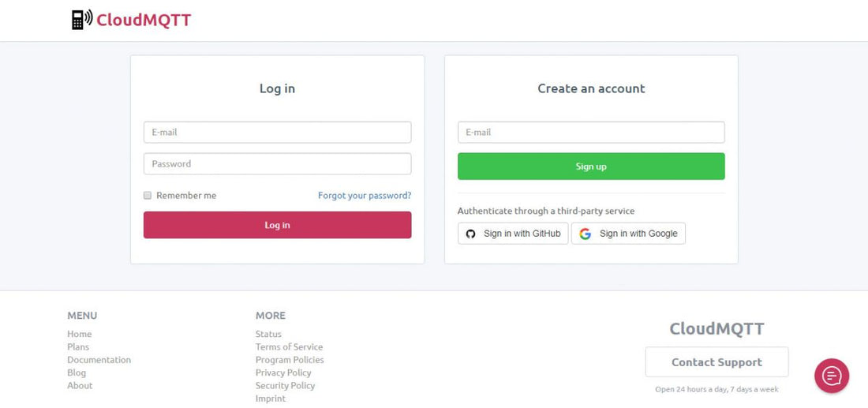This screenshot has width=868, height=408.
Task: Click the CloudMQTT logo icon in header
Action: coord(81,20)
